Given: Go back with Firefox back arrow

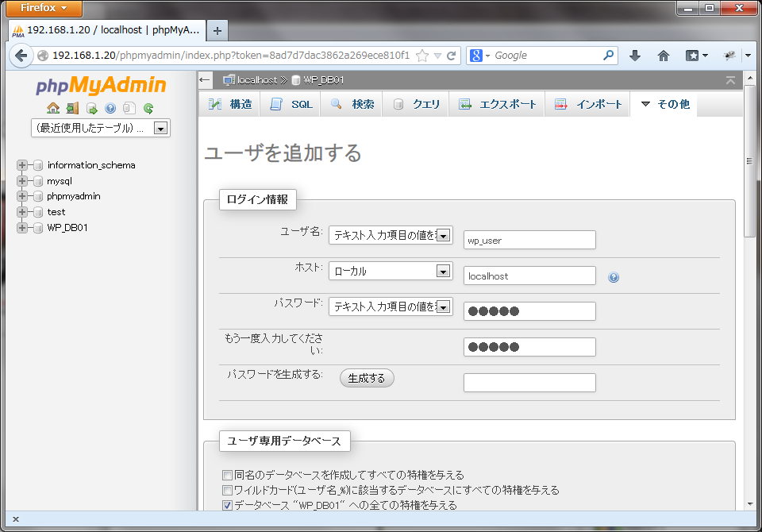Looking at the screenshot, I should tap(21, 56).
